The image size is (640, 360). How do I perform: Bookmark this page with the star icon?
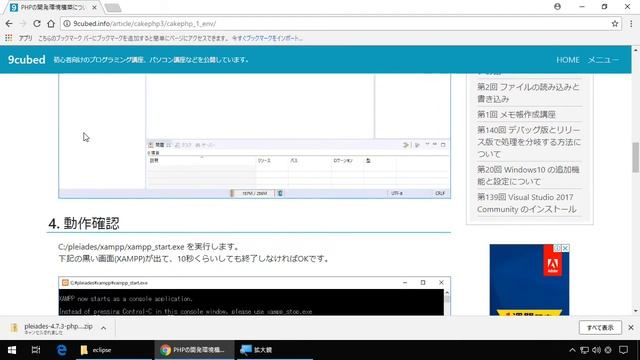click(615, 24)
